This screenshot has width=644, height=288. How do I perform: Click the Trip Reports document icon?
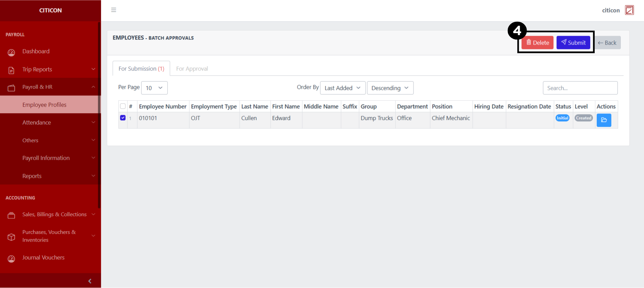pos(11,70)
